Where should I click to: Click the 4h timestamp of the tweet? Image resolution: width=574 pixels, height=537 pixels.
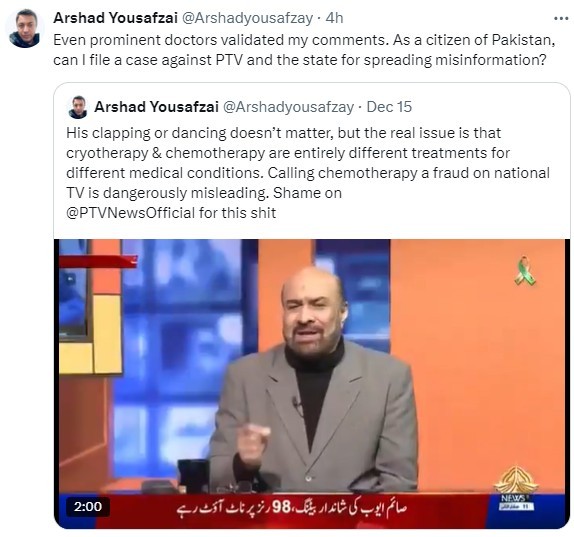[x=334, y=18]
